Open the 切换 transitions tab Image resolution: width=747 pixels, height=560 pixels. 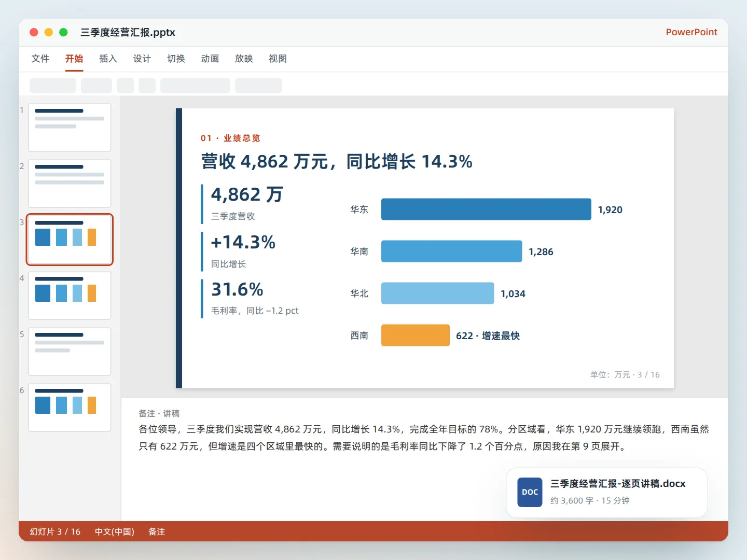pos(176,59)
